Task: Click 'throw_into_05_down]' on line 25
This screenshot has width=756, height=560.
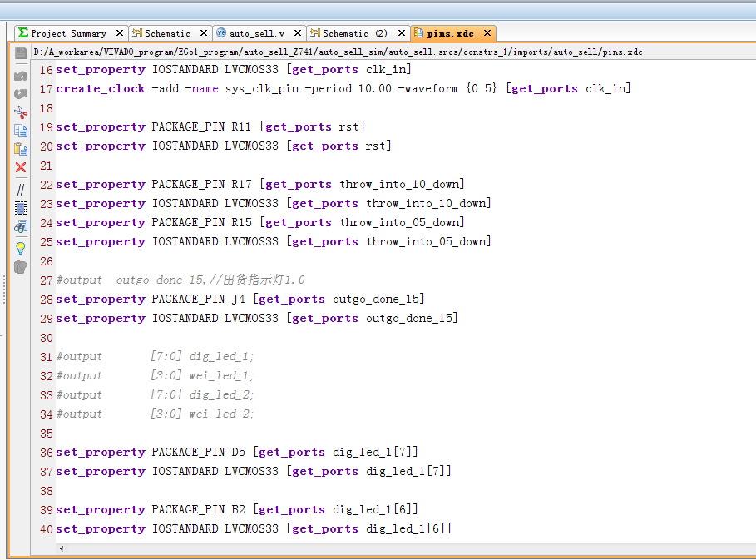Action: pyautogui.click(x=428, y=241)
